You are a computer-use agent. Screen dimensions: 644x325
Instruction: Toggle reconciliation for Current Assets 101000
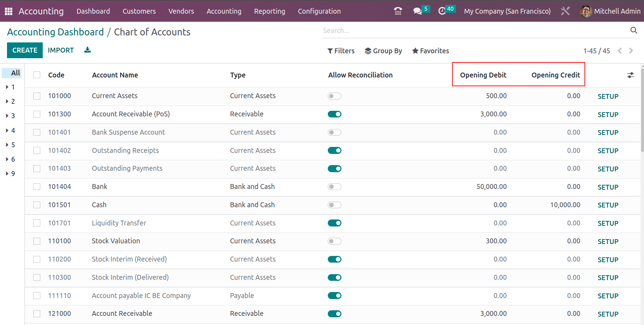tap(334, 96)
